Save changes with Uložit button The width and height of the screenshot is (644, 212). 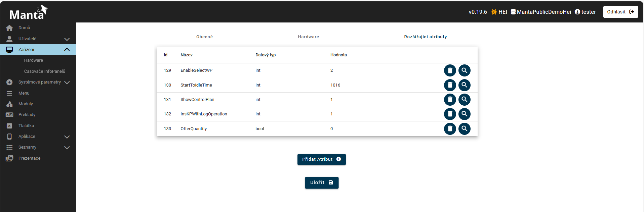pyautogui.click(x=321, y=183)
